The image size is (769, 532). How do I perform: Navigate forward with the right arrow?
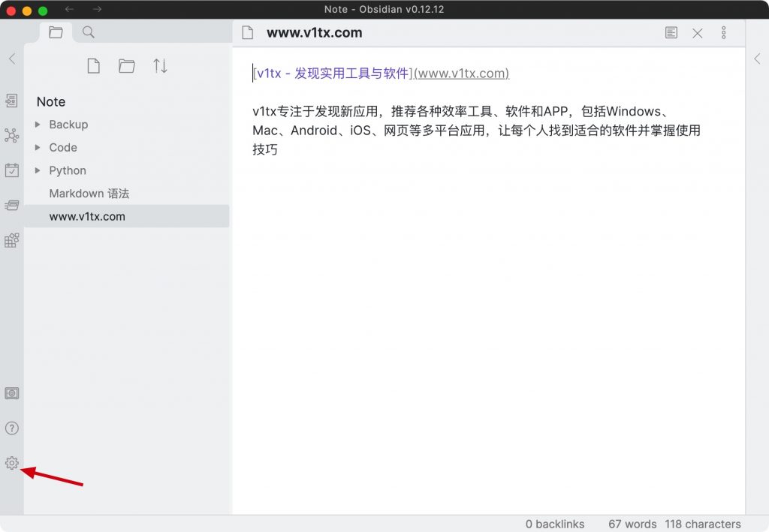tap(97, 9)
